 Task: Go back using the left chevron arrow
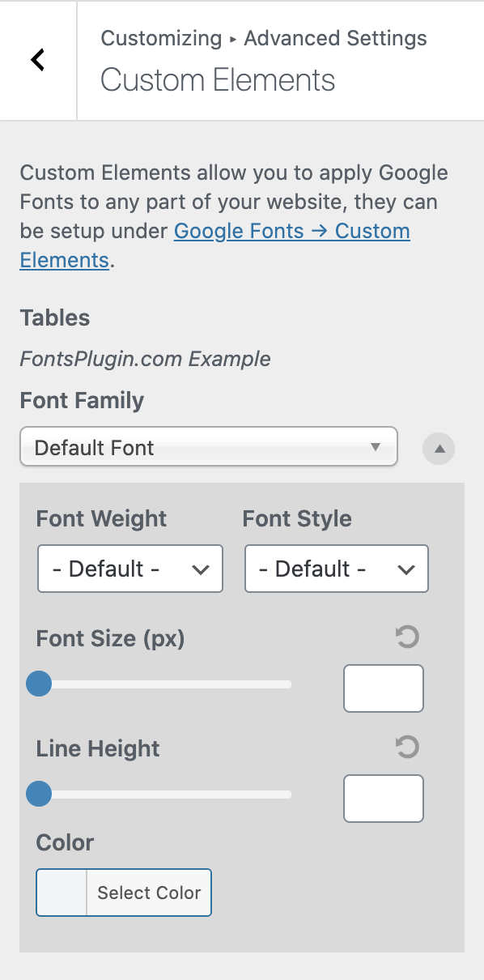(37, 60)
